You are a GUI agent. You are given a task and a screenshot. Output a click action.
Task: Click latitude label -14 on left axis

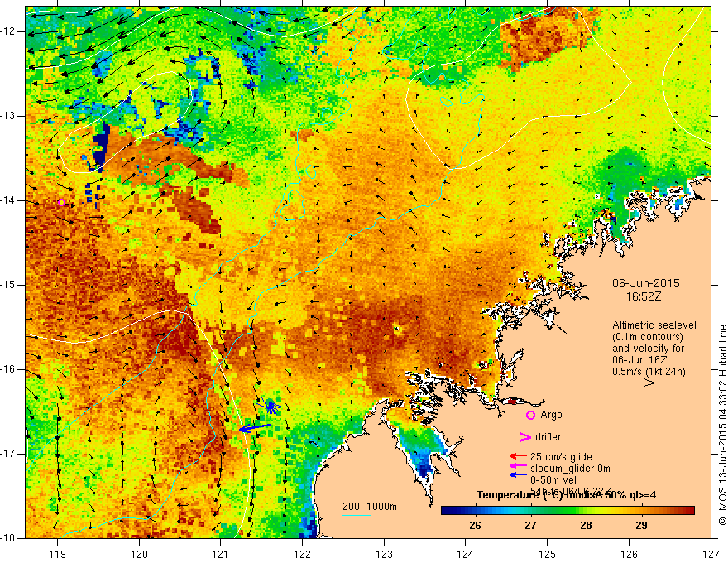tap(9, 200)
